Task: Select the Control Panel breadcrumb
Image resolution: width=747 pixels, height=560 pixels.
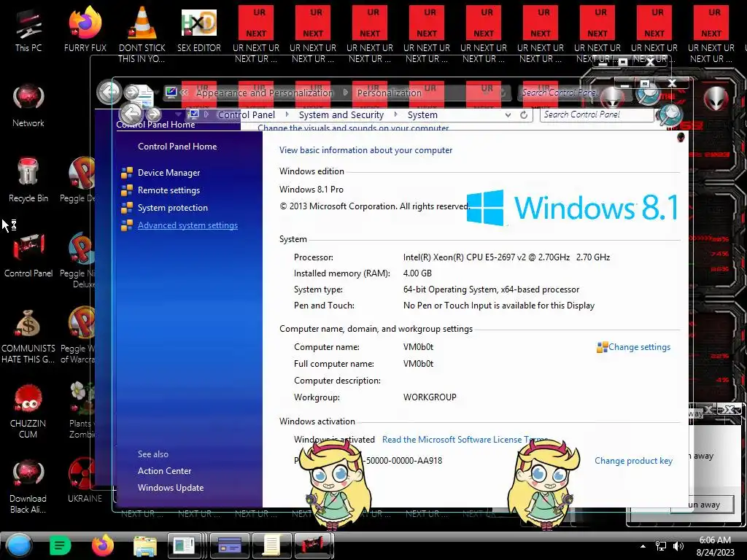Action: 247,114
